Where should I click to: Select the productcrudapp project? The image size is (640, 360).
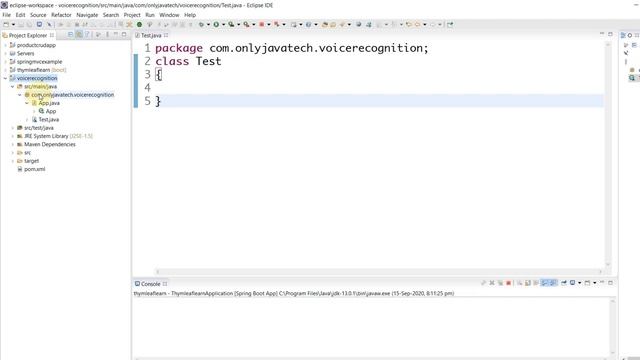(x=36, y=45)
